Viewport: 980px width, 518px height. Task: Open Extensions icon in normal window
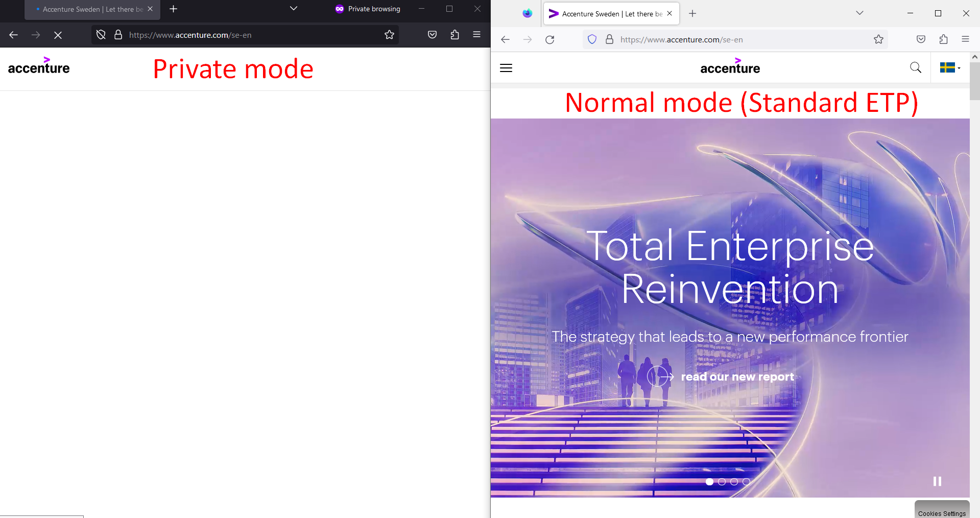pyautogui.click(x=943, y=39)
